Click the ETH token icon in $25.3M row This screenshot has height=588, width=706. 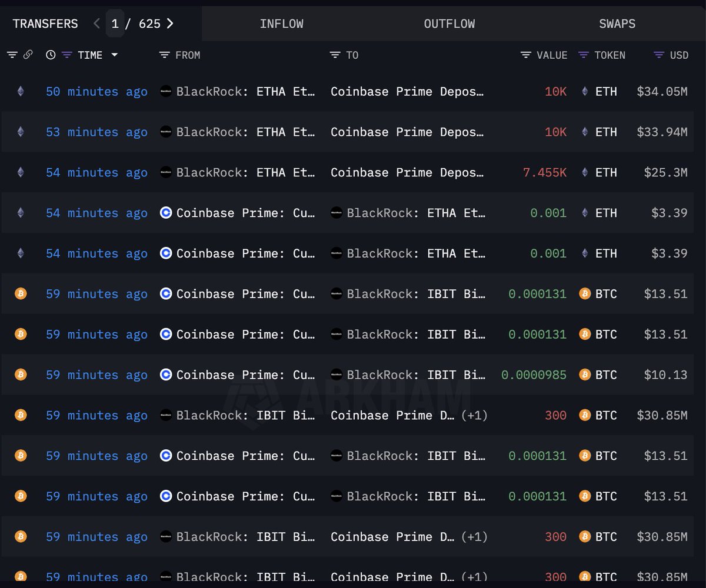[x=585, y=173]
